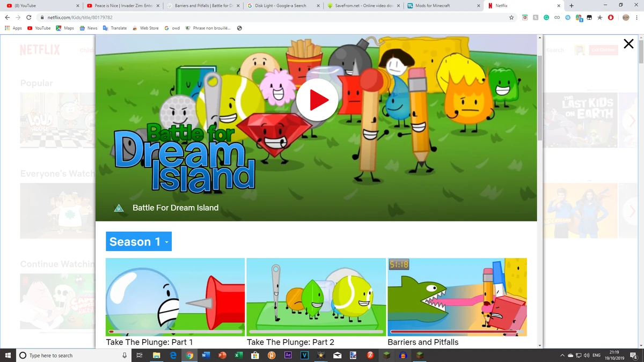Viewport: 644px width, 362px height.
Task: Click the red O-shaped extension icon
Action: coord(611,17)
